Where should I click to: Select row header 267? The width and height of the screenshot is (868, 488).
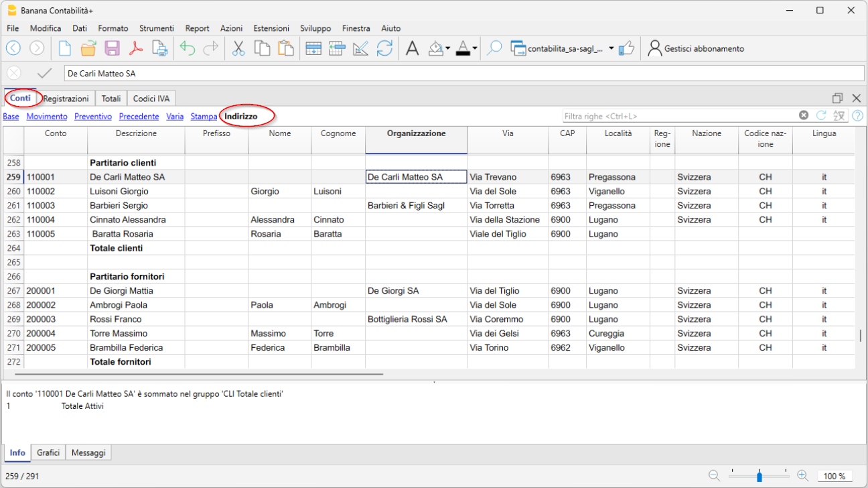click(13, 291)
